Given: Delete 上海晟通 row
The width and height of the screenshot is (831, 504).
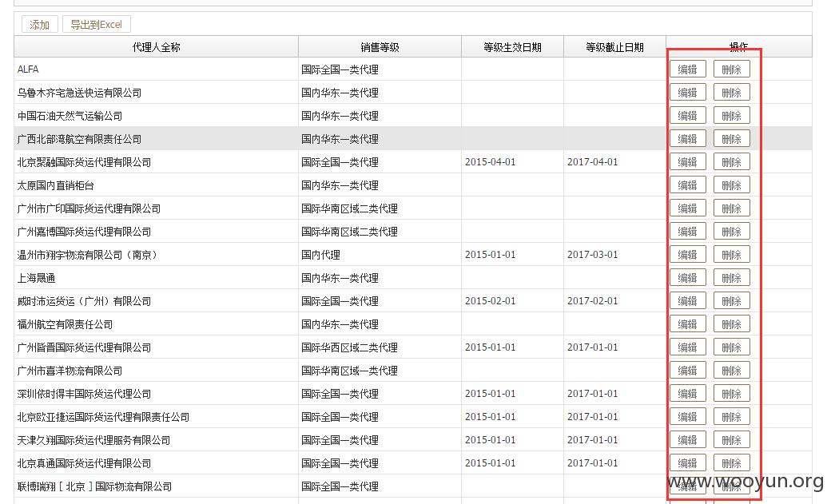Looking at the screenshot, I should click(x=731, y=278).
